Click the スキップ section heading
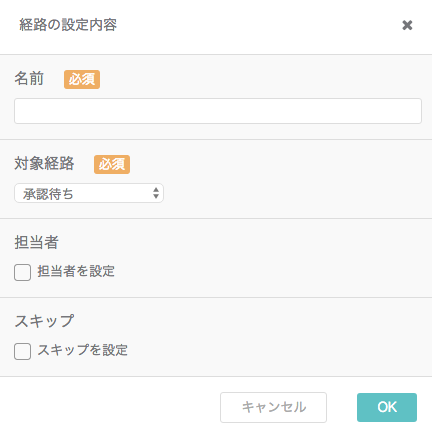This screenshot has height=435, width=432. tap(44, 321)
